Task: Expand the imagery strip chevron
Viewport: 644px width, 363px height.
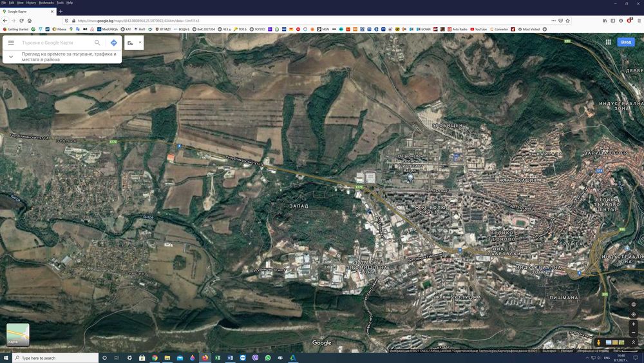Action: [633, 342]
